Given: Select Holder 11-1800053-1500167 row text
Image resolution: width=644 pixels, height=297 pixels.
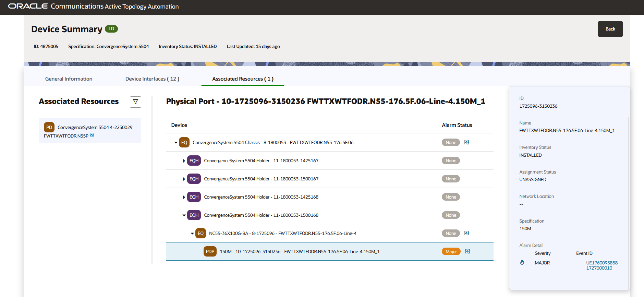Looking at the screenshot, I should tap(261, 179).
